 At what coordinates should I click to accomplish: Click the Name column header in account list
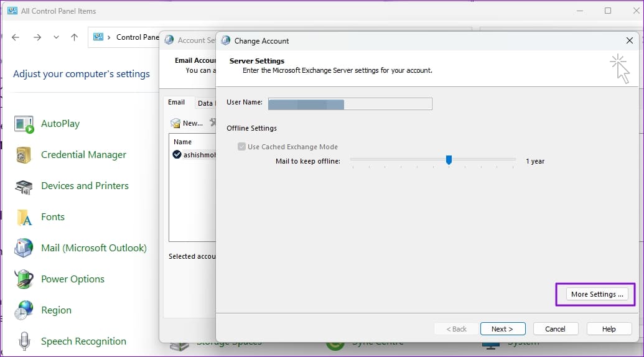click(183, 142)
